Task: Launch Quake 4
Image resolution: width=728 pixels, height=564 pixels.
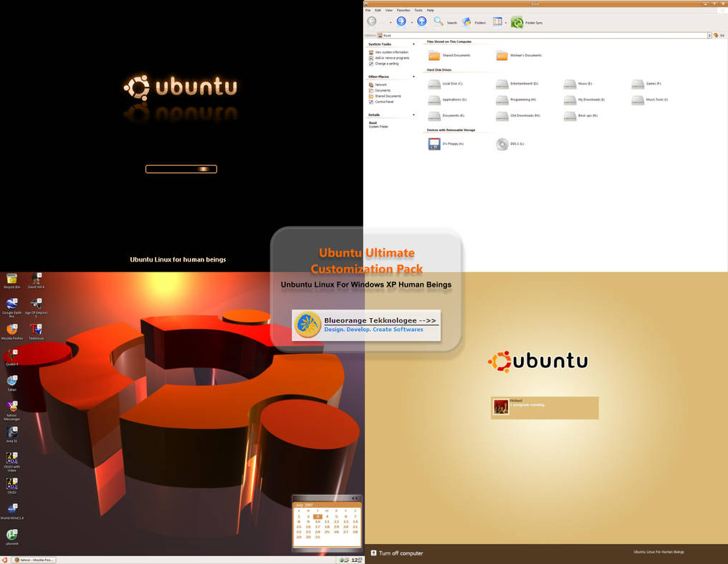Action: [11, 355]
